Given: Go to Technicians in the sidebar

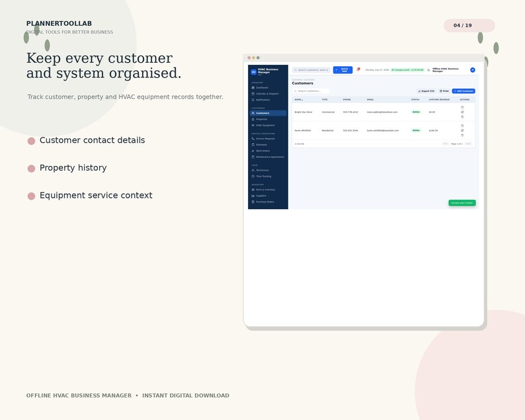Looking at the screenshot, I should 268,170.
